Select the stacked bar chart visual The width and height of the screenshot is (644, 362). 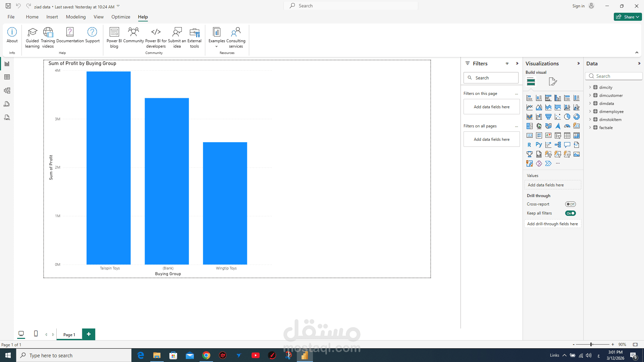(529, 98)
